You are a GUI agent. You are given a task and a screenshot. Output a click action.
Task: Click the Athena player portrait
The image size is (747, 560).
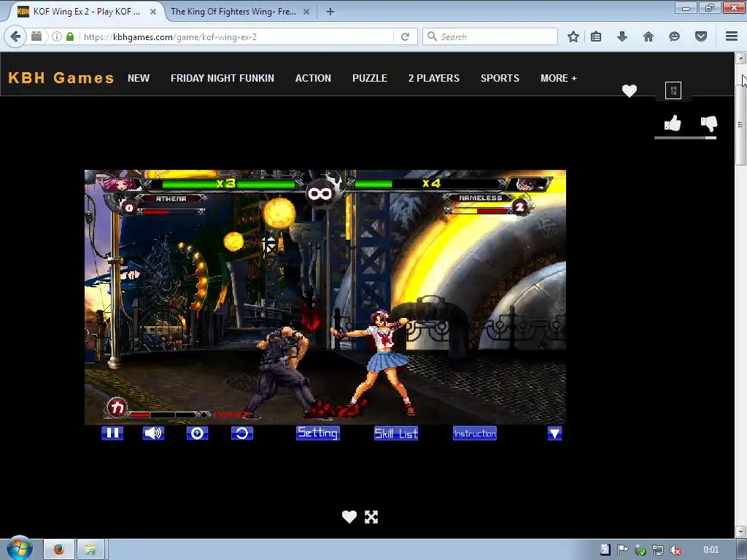120,184
